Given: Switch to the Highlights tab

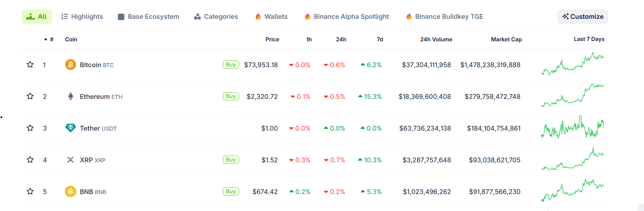Looking at the screenshot, I should [x=82, y=17].
